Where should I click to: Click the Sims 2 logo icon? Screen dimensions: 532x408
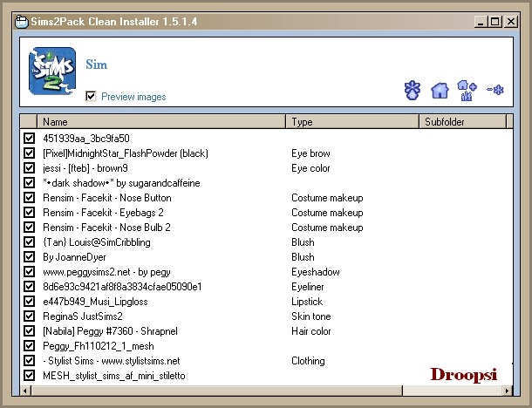[52, 71]
